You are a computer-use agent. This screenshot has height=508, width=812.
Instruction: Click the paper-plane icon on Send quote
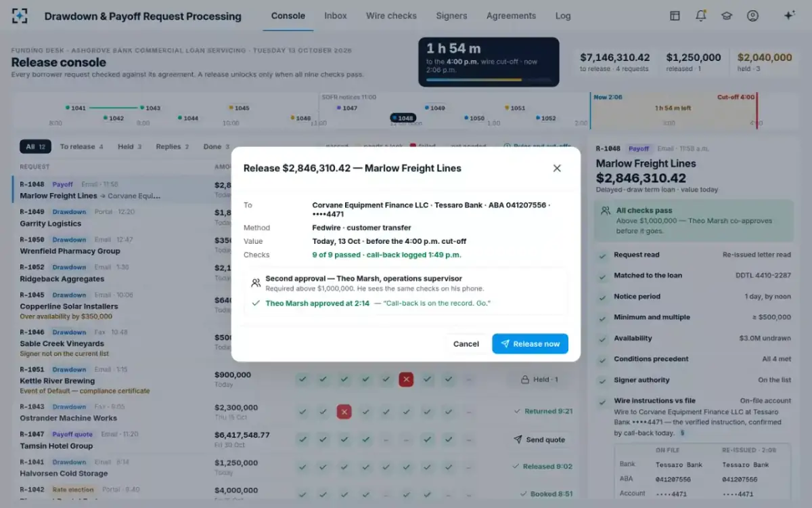[518, 440]
